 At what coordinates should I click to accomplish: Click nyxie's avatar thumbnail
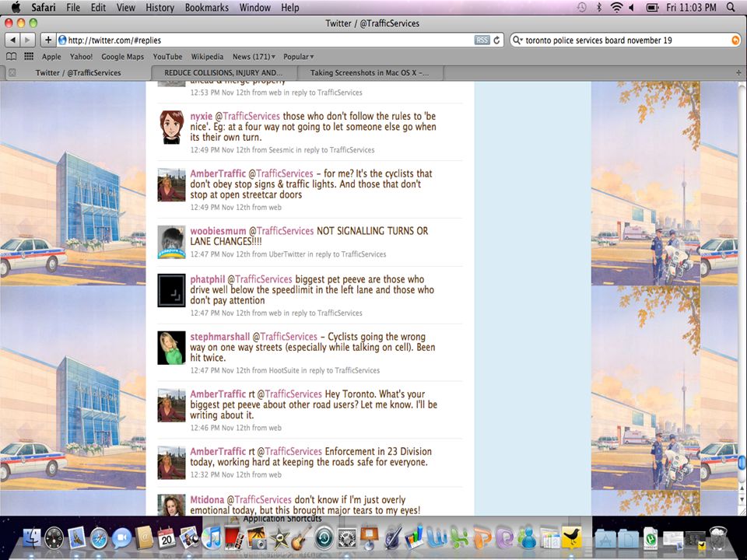tap(171, 127)
